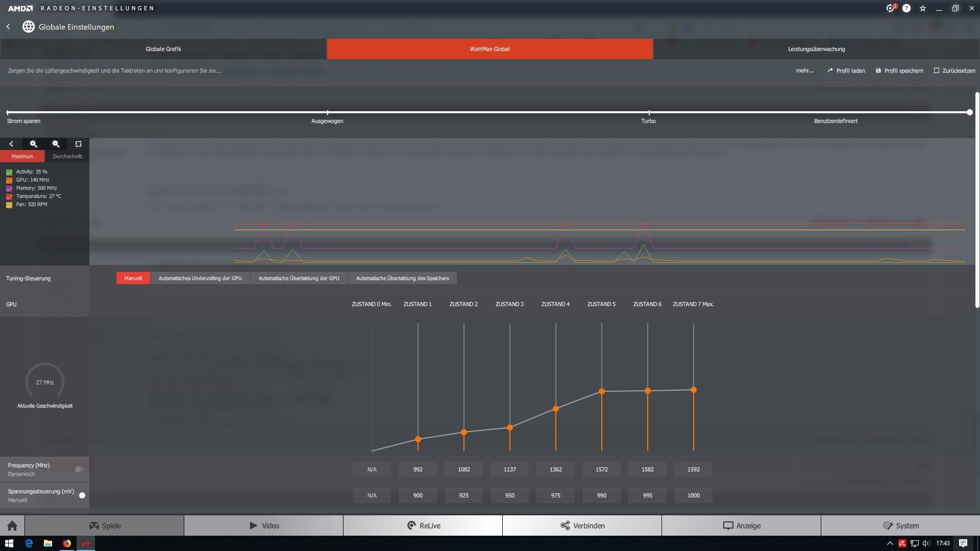The width and height of the screenshot is (980, 551).
Task: Switch to the Leistungsüberwachung tab
Action: 816,49
